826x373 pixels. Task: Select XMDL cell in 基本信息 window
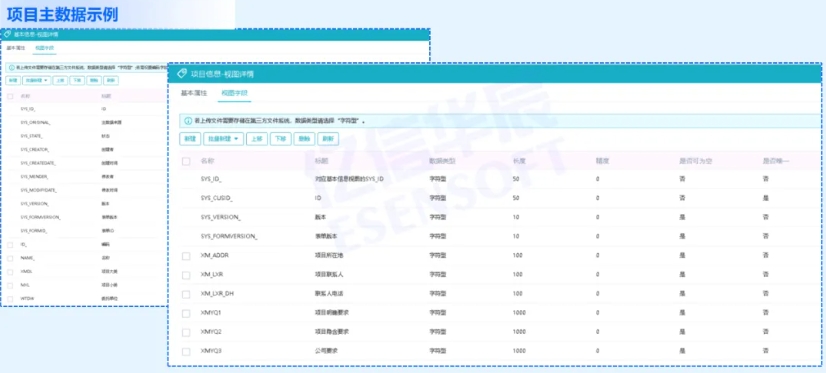click(26, 272)
